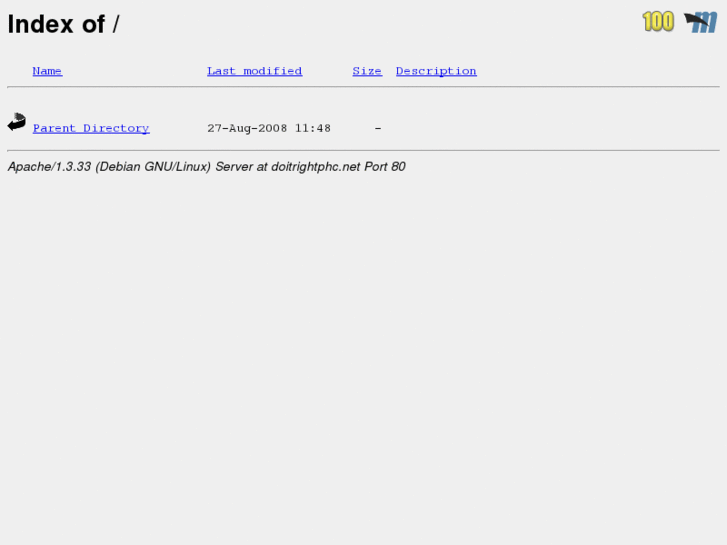This screenshot has height=545, width=727.
Task: Click the horizontal rule under the column headers
Action: [364, 86]
